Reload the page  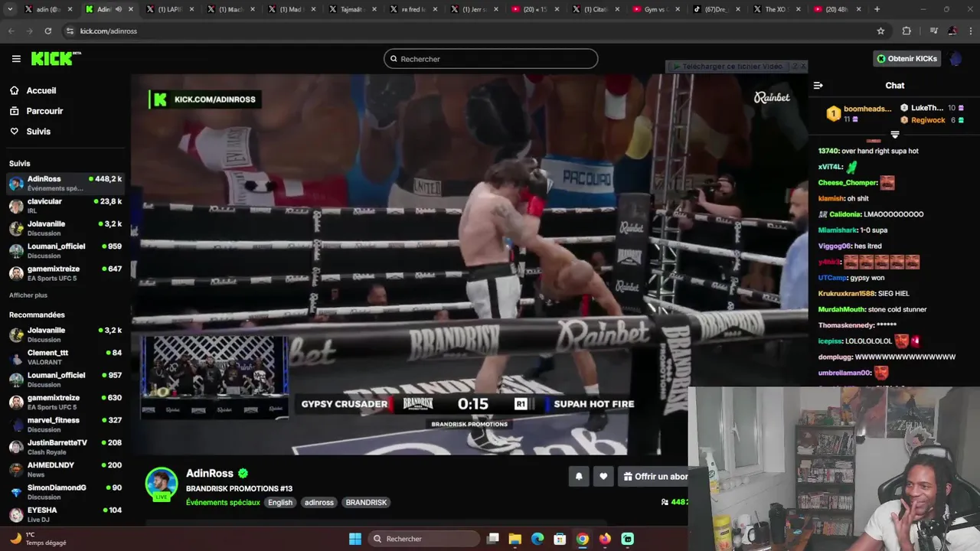pyautogui.click(x=47, y=31)
